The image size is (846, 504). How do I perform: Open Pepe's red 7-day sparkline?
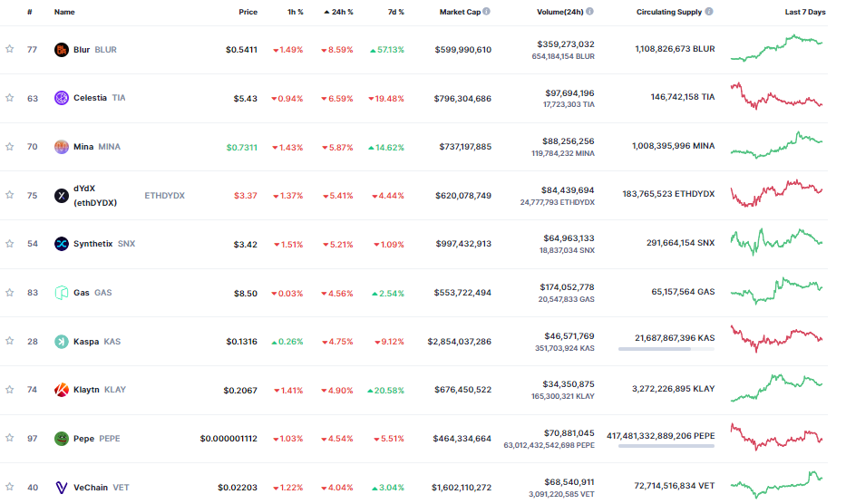[x=777, y=437]
